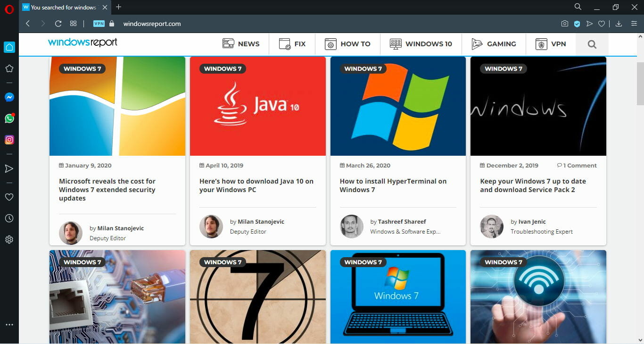Image resolution: width=644 pixels, height=344 pixels.
Task: Click the site search magnifier button
Action: point(592,44)
